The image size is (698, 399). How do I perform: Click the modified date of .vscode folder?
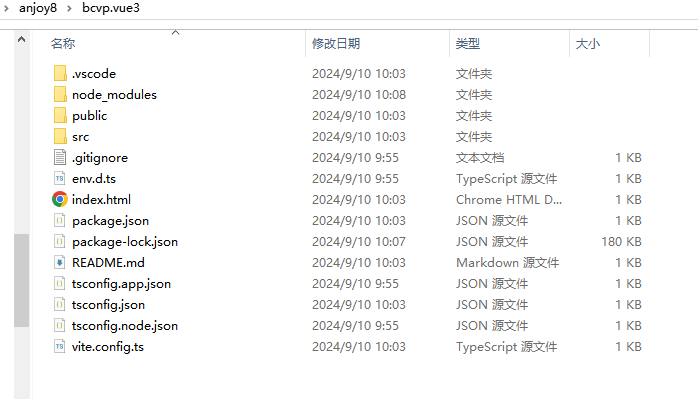point(359,73)
